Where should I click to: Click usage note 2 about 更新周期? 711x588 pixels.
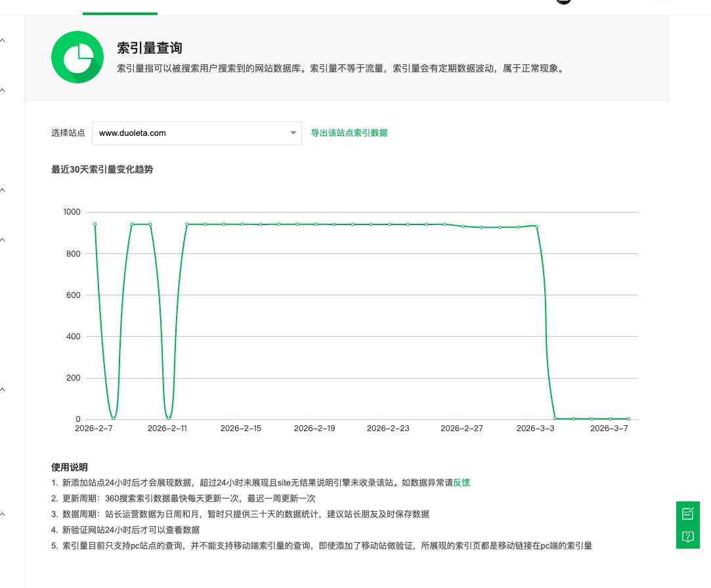[183, 498]
